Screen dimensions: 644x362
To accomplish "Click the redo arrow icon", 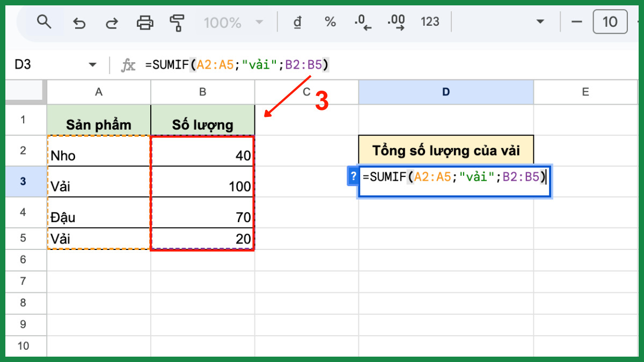I will pyautogui.click(x=112, y=23).
